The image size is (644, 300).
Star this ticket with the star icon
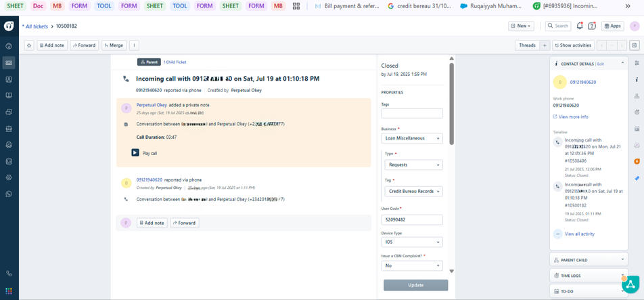point(29,45)
